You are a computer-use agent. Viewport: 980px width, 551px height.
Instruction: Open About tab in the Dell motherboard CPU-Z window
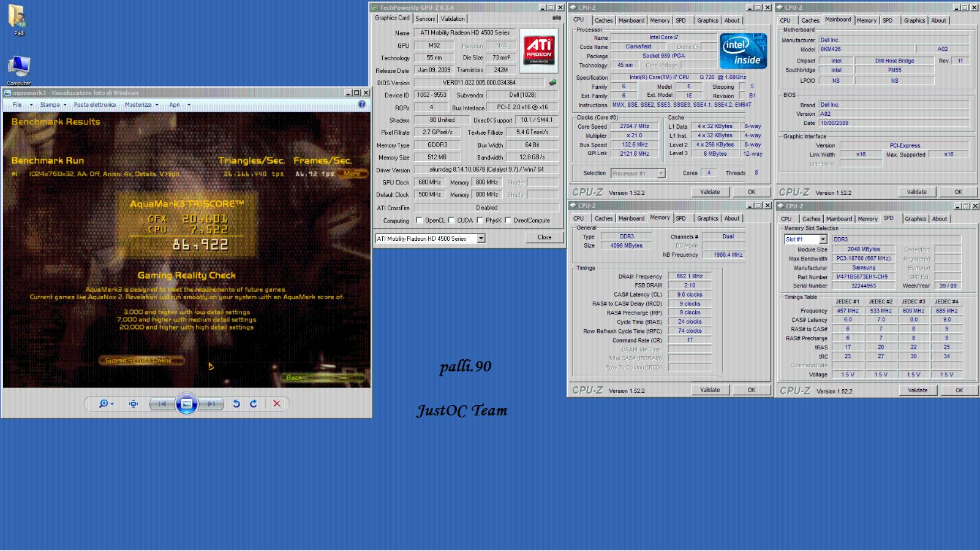(x=939, y=20)
